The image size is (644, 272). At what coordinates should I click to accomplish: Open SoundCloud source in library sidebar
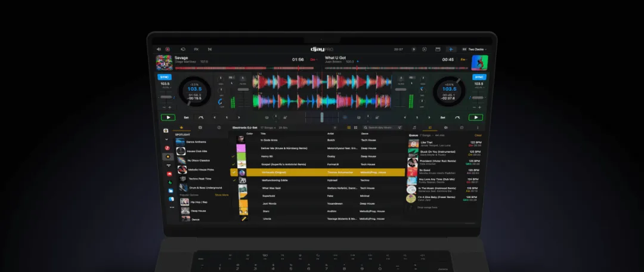click(x=169, y=174)
